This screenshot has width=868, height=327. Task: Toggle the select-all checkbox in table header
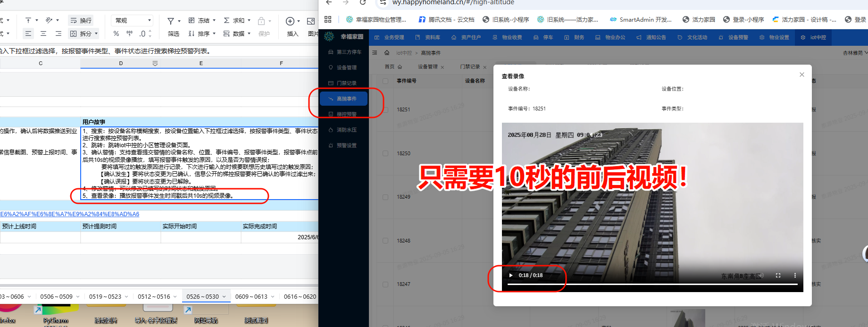point(385,81)
